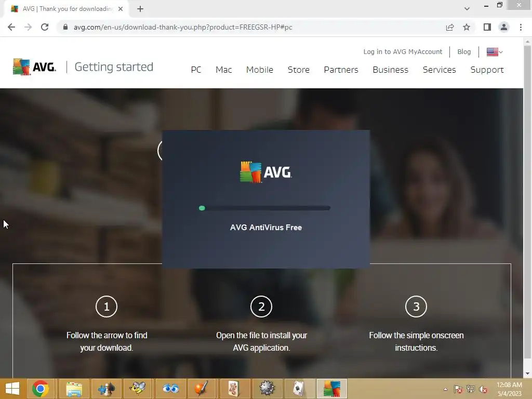532x399 pixels.
Task: Show hidden system tray icons
Action: pyautogui.click(x=445, y=389)
